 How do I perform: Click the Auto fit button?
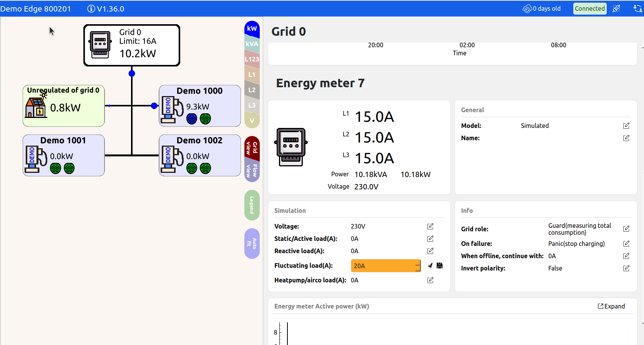(x=252, y=244)
